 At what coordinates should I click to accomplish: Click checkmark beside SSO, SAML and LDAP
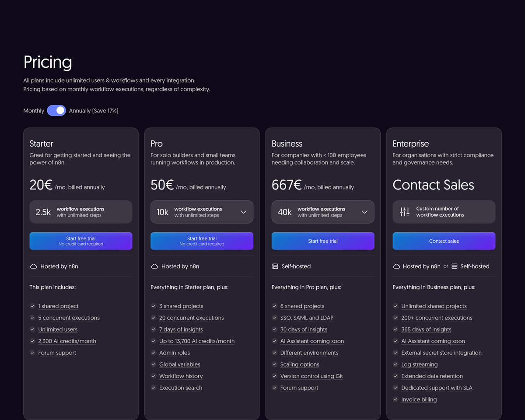coord(275,318)
